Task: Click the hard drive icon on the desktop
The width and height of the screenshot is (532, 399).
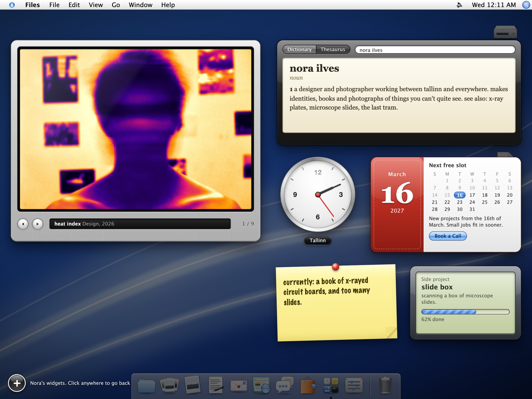Action: point(505,32)
